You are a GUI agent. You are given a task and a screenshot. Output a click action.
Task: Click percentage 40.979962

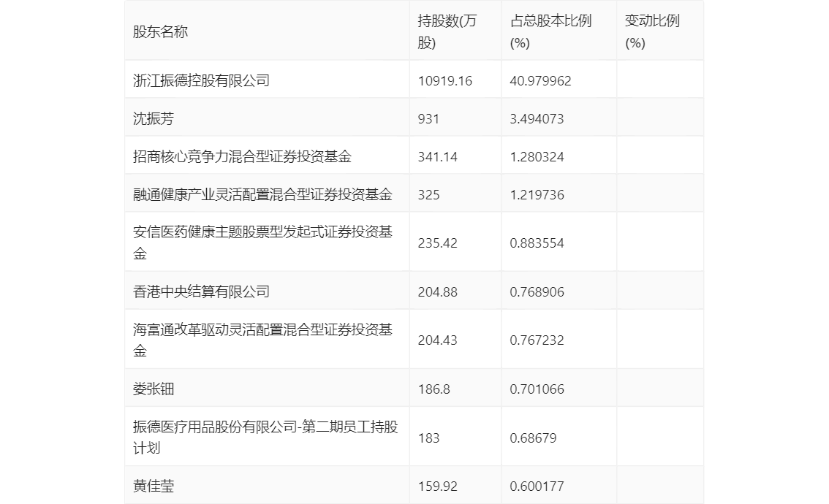540,81
